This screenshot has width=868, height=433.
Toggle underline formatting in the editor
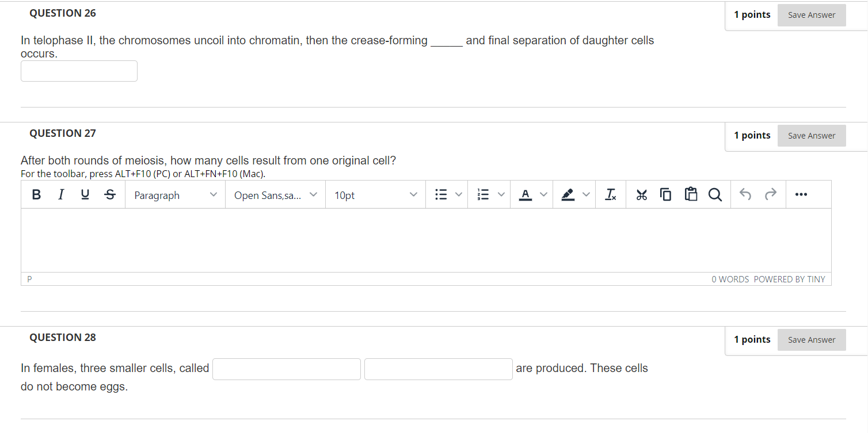tap(85, 195)
